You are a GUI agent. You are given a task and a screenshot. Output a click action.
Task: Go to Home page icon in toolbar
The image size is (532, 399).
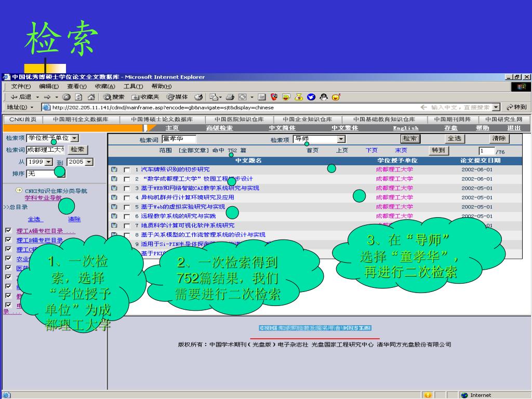(91, 97)
